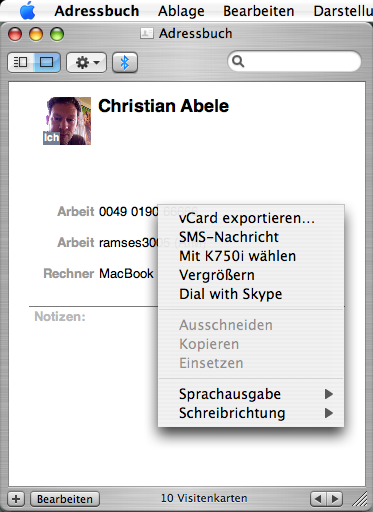The image size is (373, 512).
Task: Go to next card arrow
Action: tap(334, 499)
